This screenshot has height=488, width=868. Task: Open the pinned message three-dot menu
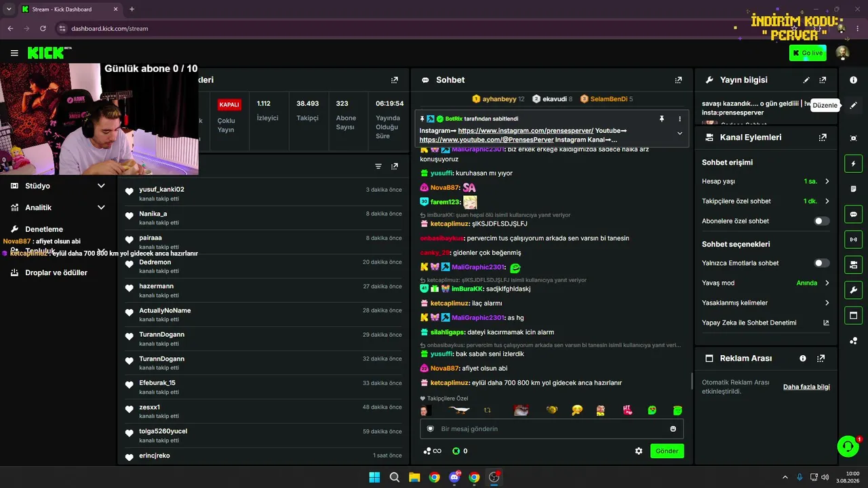(679, 119)
